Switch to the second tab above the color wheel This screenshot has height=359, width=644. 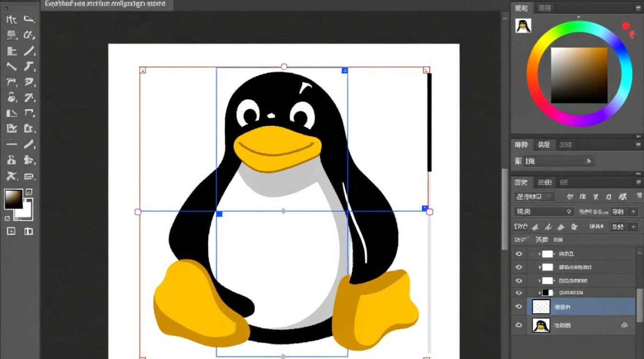[544, 8]
